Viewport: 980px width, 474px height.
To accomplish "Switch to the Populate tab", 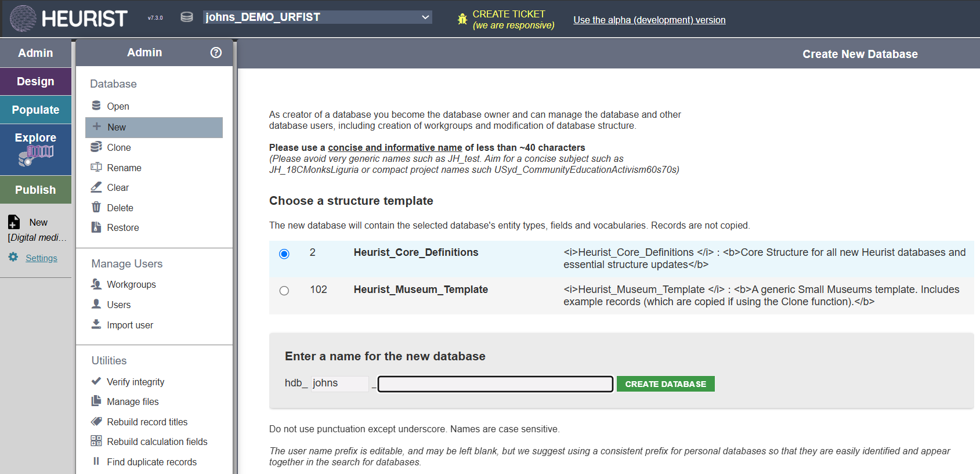I will (x=35, y=110).
